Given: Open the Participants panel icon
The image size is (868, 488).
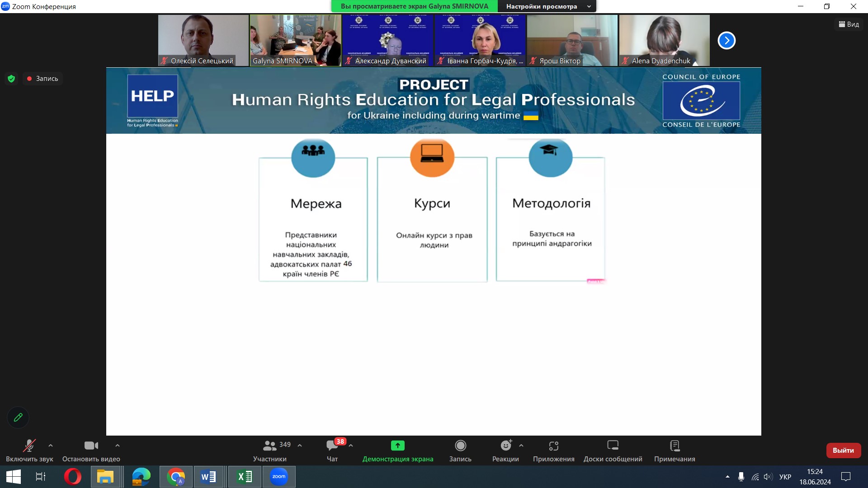Looking at the screenshot, I should click(270, 446).
